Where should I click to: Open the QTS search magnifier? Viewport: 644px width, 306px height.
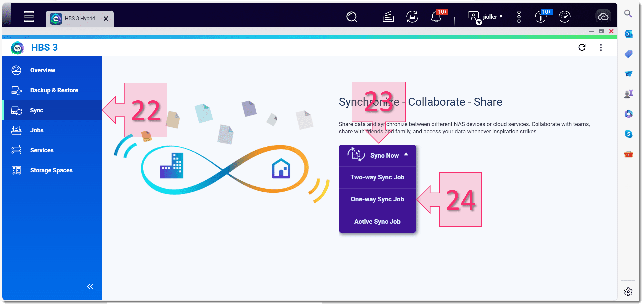coord(352,17)
